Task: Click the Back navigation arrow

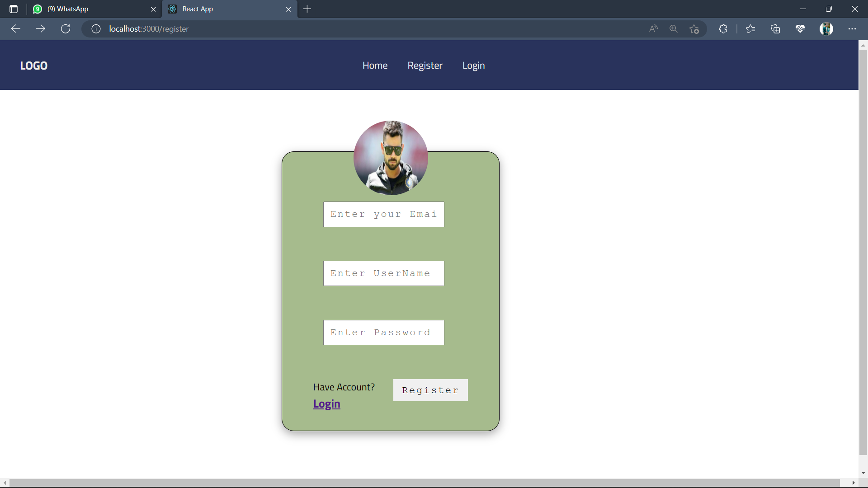Action: click(16, 28)
